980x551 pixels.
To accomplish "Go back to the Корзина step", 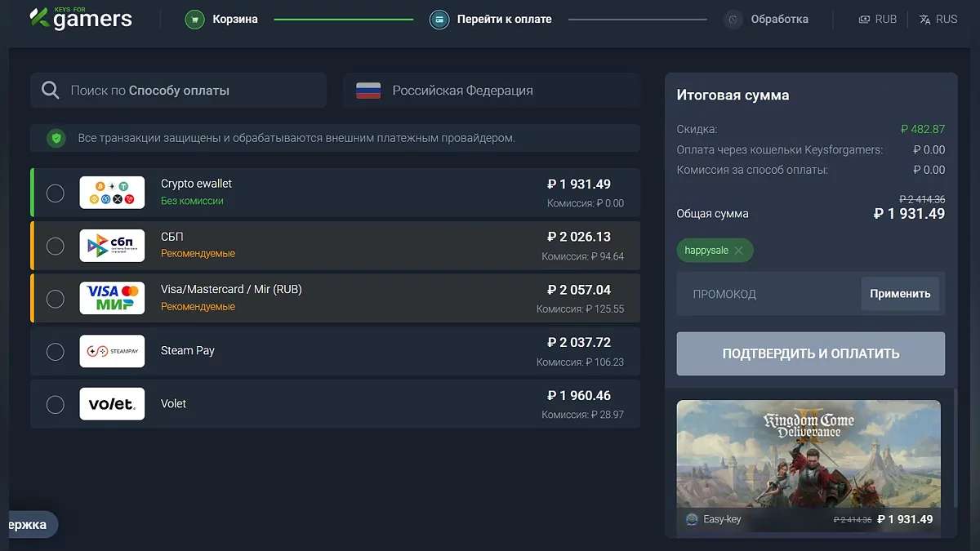I will click(x=234, y=20).
